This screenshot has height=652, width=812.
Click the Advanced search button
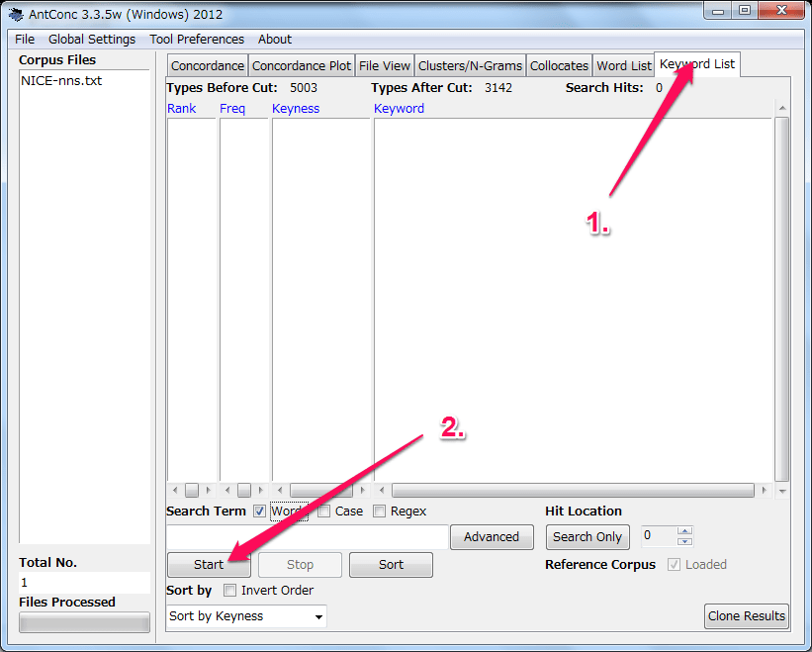[x=492, y=537]
